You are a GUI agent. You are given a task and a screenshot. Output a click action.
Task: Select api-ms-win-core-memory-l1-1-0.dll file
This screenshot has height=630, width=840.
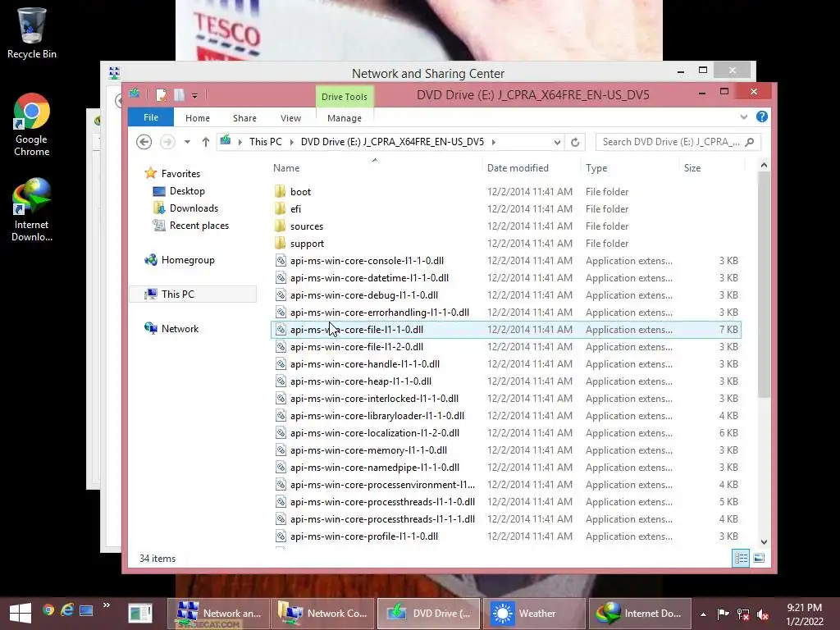(x=506, y=450)
